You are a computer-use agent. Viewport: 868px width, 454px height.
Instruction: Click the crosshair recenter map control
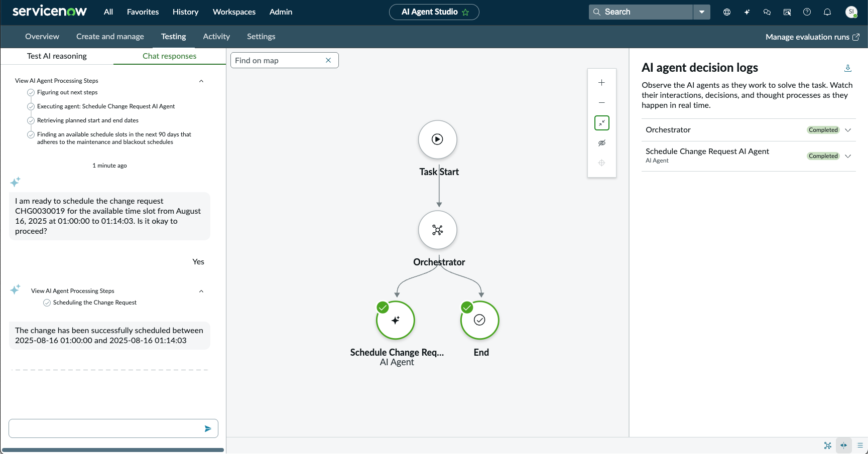pyautogui.click(x=601, y=163)
